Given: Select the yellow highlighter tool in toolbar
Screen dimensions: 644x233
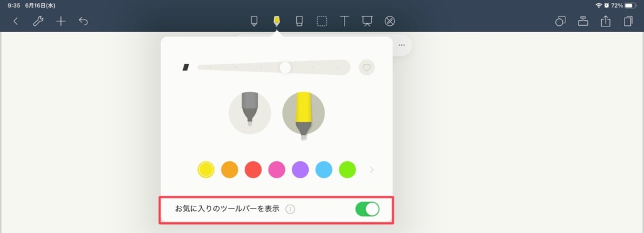Looking at the screenshot, I should click(277, 21).
